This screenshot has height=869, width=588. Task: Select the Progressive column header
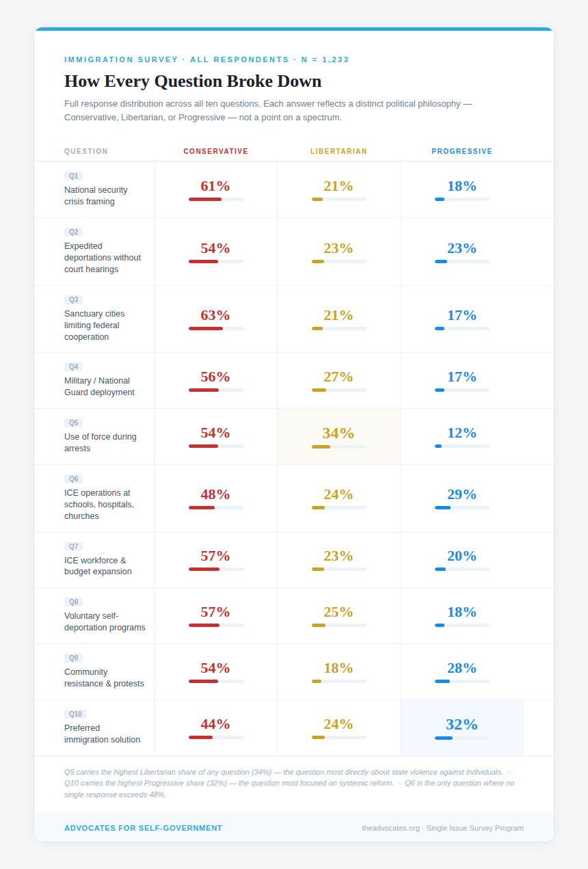pyautogui.click(x=462, y=152)
